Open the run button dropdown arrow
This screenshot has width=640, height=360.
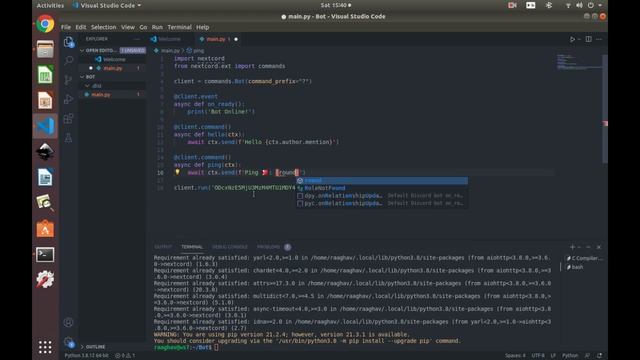(x=579, y=39)
